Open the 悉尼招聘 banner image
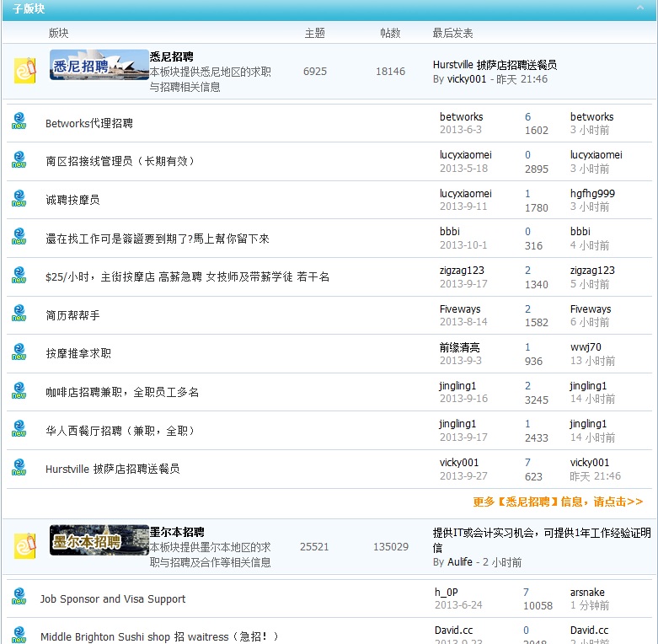The height and width of the screenshot is (644, 658). [x=99, y=65]
